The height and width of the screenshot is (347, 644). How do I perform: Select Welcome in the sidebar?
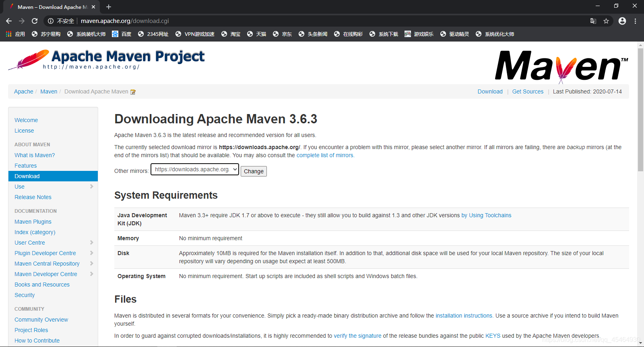tap(26, 120)
